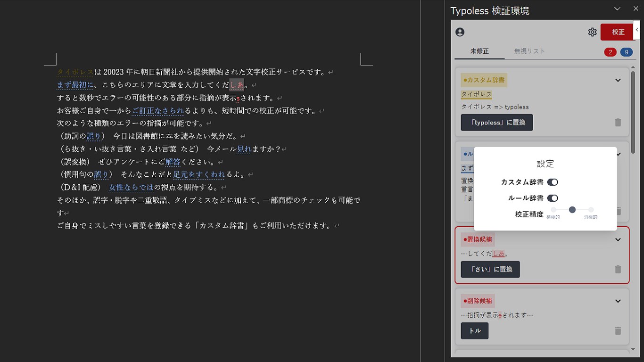Click the panel scrollbar thumb

tap(633, 112)
